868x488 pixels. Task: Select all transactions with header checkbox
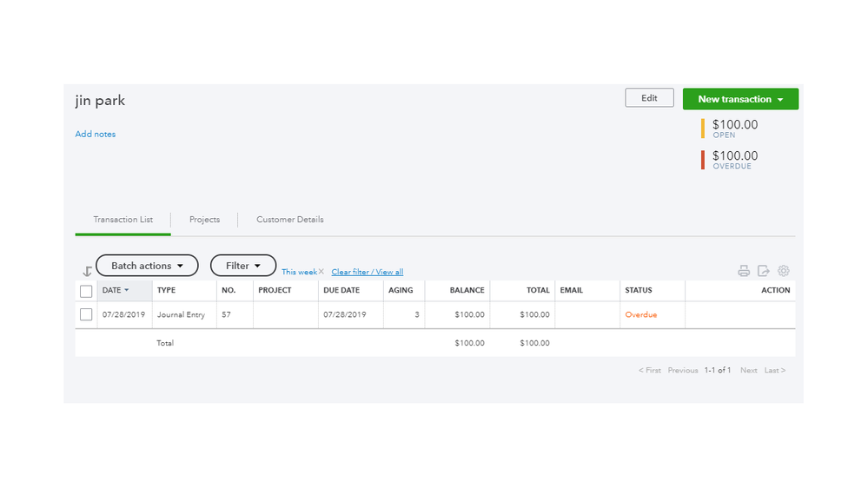pos(86,291)
